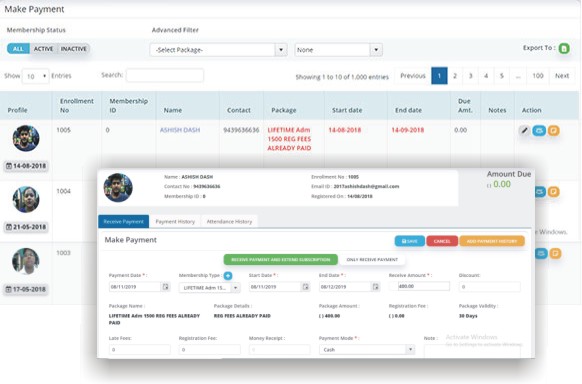Image resolution: width=582 pixels, height=384 pixels.
Task: Click the Registration Fee input field
Action: (209, 349)
